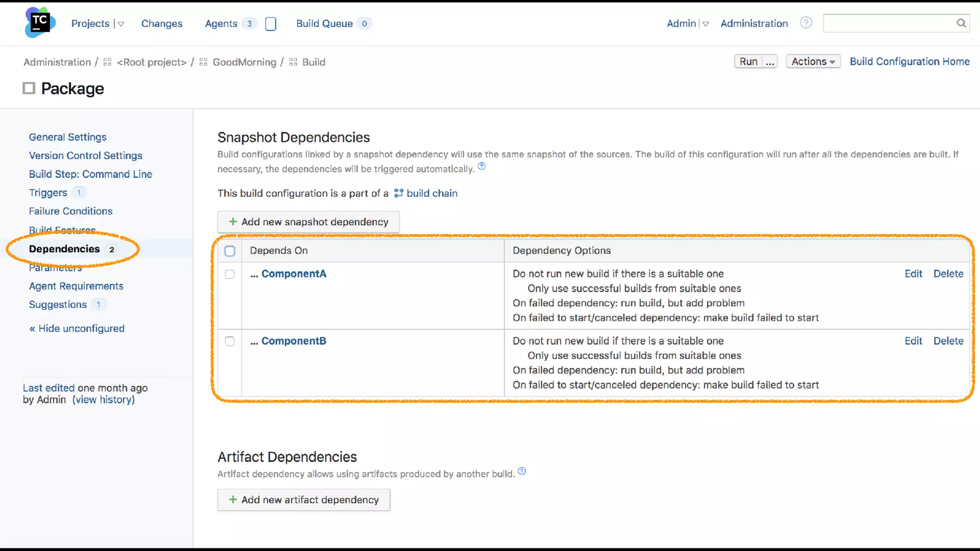This screenshot has height=551, width=980.
Task: Open the Actions dropdown menu
Action: [x=813, y=62]
